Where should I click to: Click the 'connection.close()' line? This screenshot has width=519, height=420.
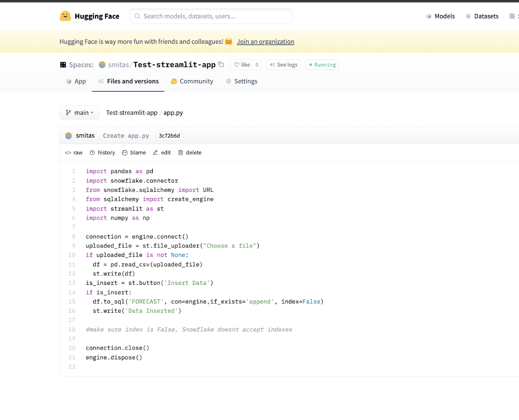click(117, 348)
